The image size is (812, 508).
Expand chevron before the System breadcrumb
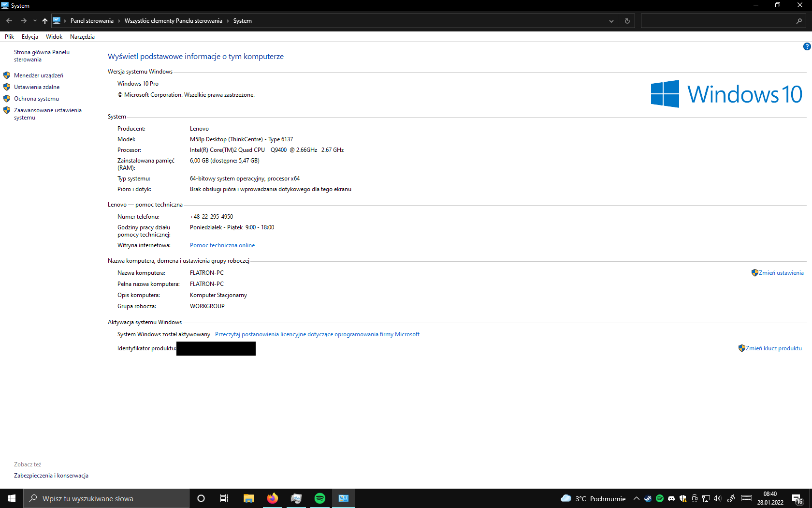228,21
